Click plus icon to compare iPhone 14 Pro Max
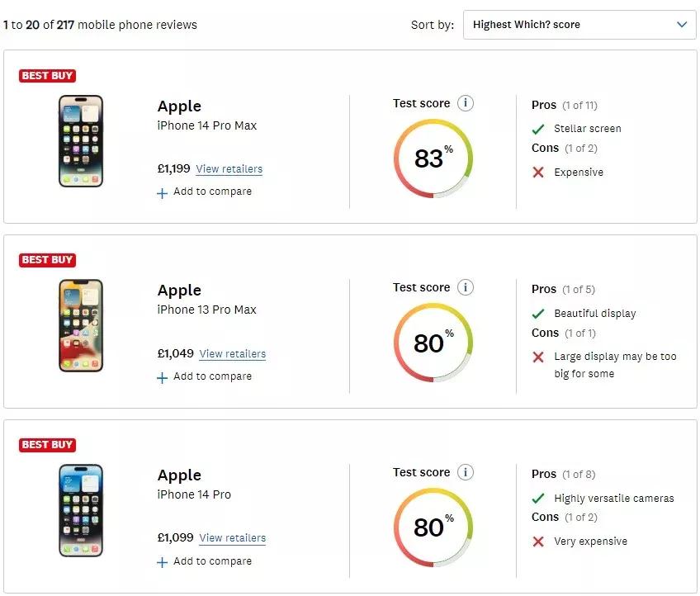This screenshot has width=700, height=596. click(163, 192)
